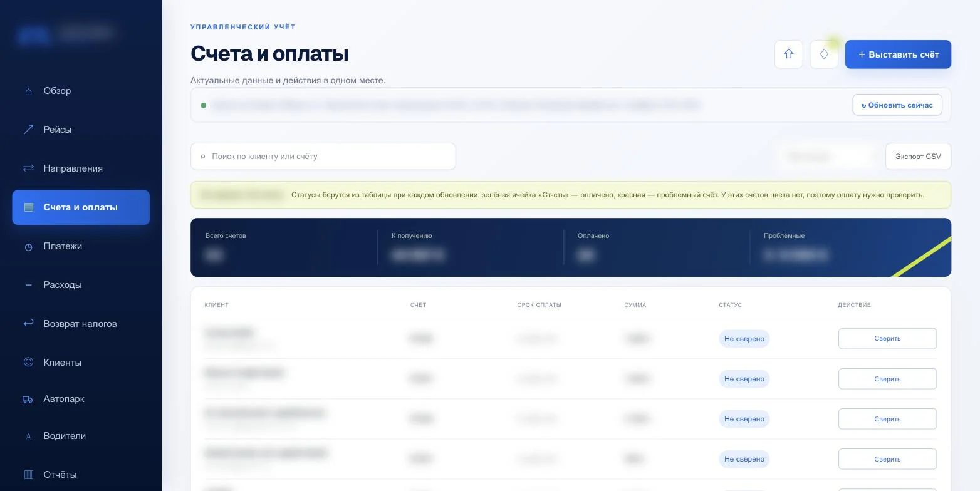Open Рейсы via its diagonal arrow icon
This screenshot has height=491, width=980.
click(x=28, y=130)
